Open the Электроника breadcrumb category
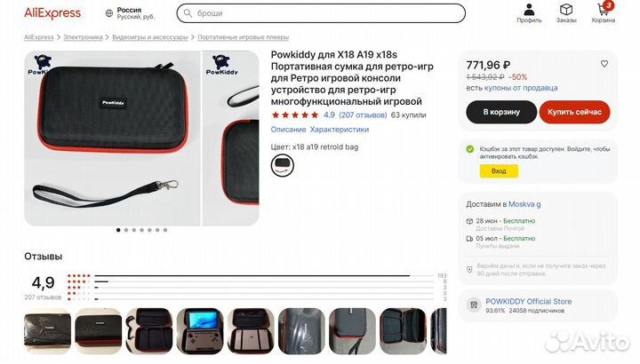Viewport: 640px width, 364px height. tap(83, 37)
